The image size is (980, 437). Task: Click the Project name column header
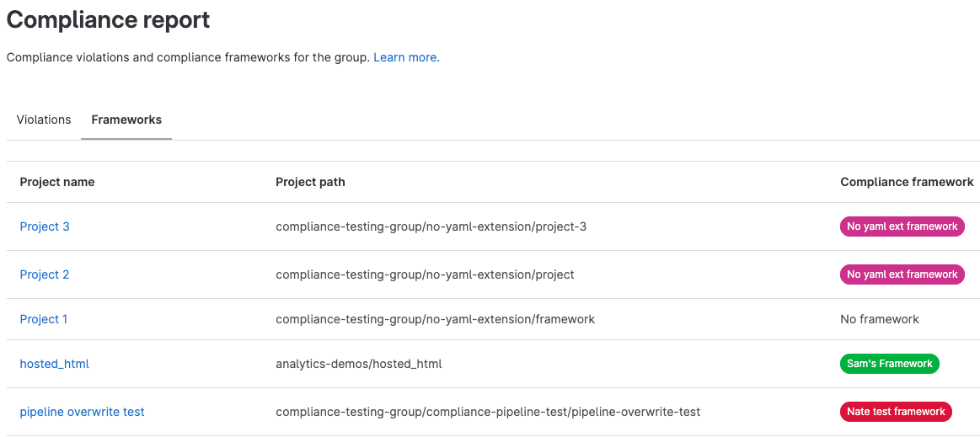57,182
